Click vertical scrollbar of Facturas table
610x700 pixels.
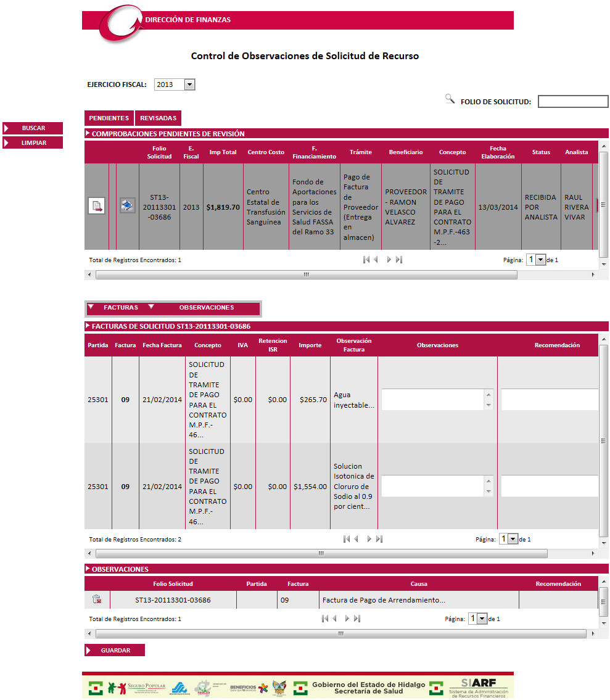point(603,440)
